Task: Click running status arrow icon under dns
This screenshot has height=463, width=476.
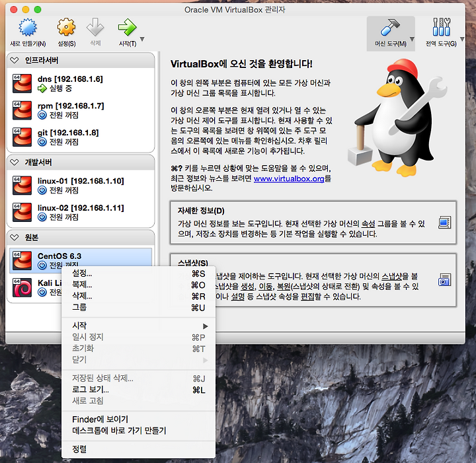Action: [x=42, y=89]
